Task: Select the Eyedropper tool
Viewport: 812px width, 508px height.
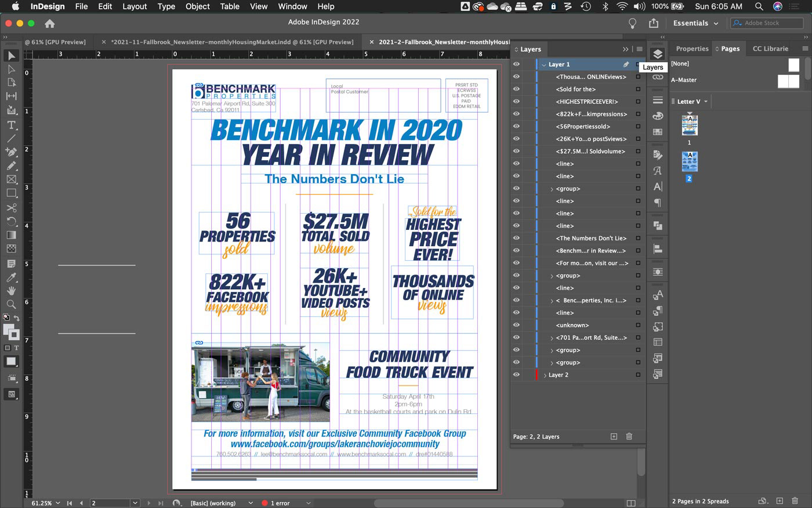Action: tap(11, 278)
